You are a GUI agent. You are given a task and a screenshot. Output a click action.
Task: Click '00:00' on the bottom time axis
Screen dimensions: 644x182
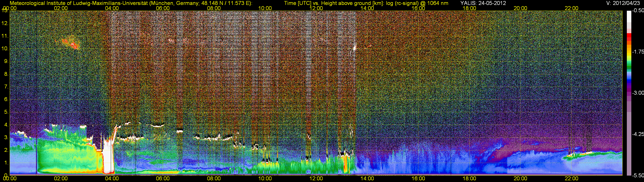10,179
